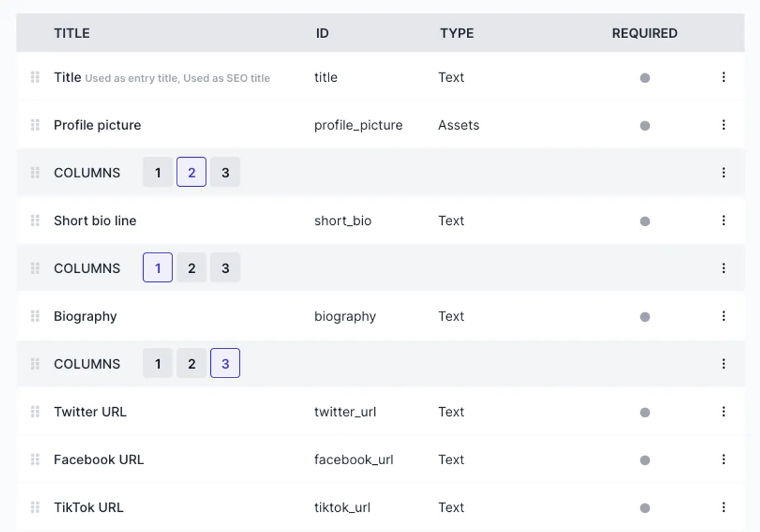Open more options for TikTok URL row
Viewport: 760px width, 532px height.
pos(723,507)
